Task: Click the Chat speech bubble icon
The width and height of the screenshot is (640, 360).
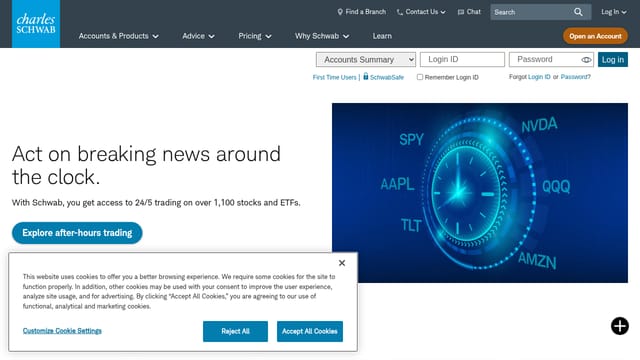Action: 461,12
